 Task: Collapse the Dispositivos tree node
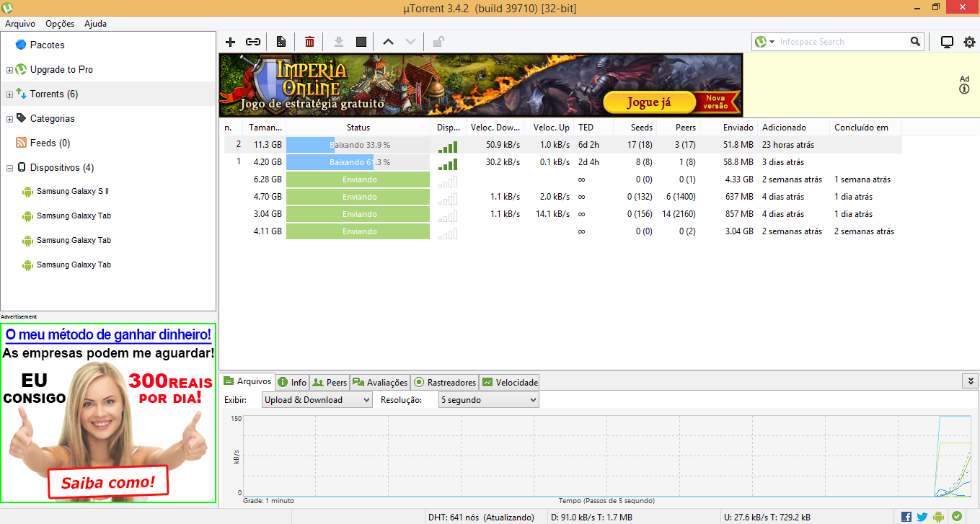[x=9, y=168]
